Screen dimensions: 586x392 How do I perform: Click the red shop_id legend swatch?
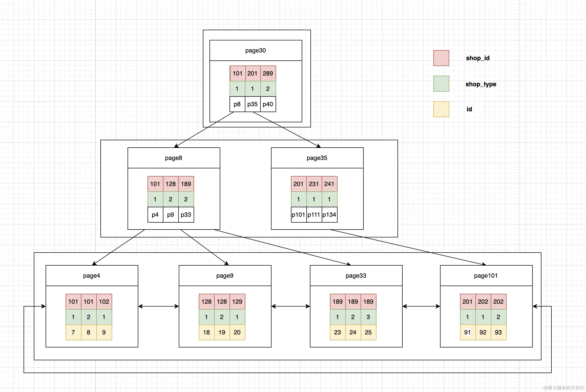pos(441,58)
